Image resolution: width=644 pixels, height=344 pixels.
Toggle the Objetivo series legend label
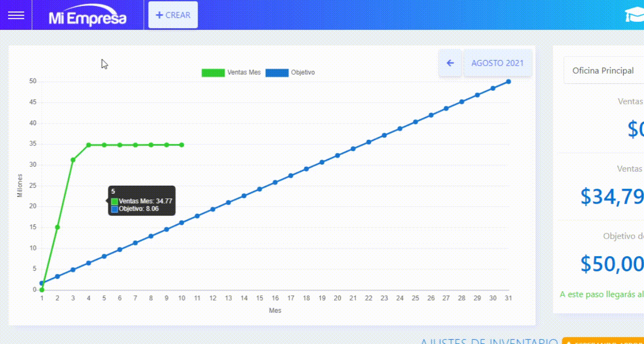(303, 72)
